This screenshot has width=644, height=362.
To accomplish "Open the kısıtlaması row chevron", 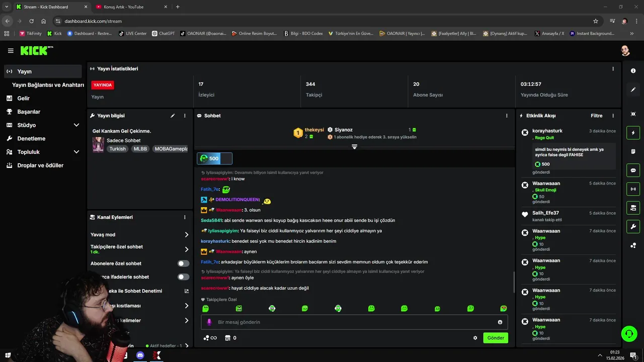I will [187, 306].
